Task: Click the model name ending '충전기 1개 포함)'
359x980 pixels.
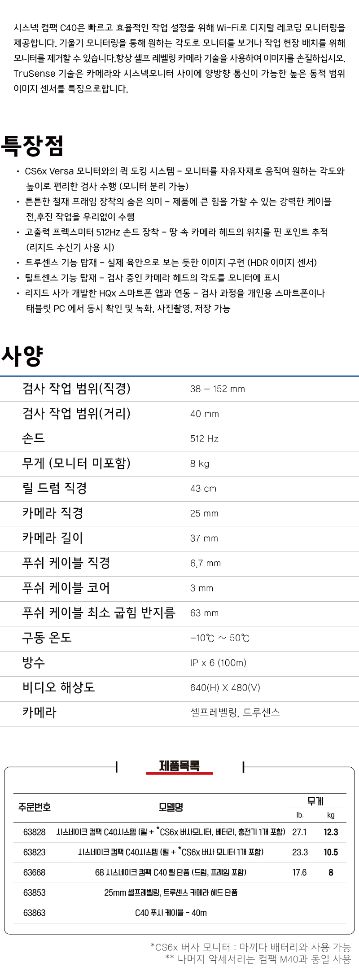Action: click(x=171, y=832)
